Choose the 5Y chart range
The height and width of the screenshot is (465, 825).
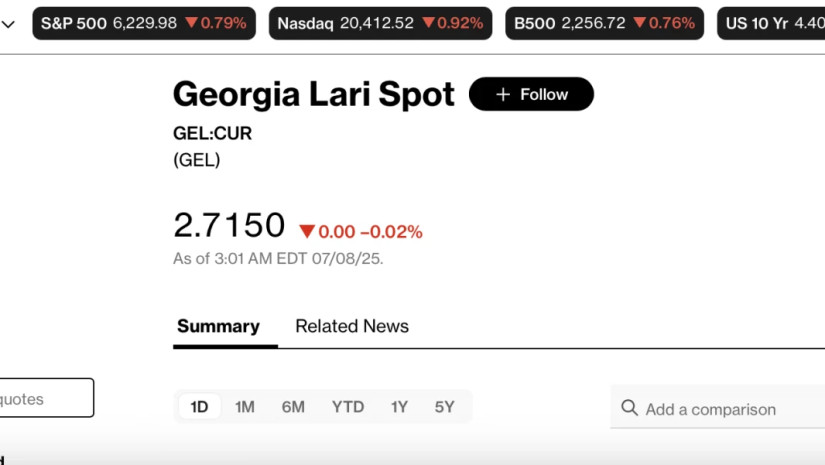click(x=444, y=407)
